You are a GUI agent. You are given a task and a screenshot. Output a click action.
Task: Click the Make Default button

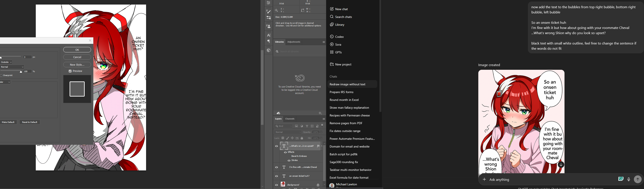pos(8,122)
